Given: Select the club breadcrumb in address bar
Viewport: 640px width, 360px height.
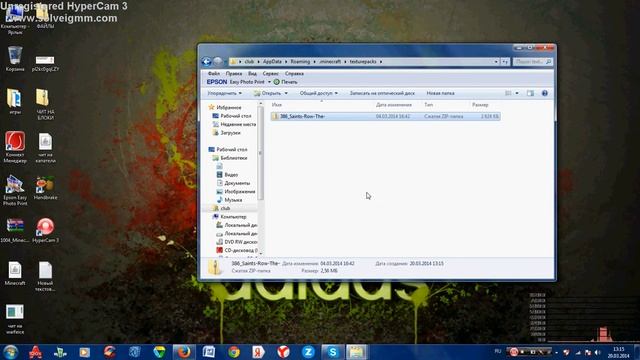Looking at the screenshot, I should click(x=249, y=62).
